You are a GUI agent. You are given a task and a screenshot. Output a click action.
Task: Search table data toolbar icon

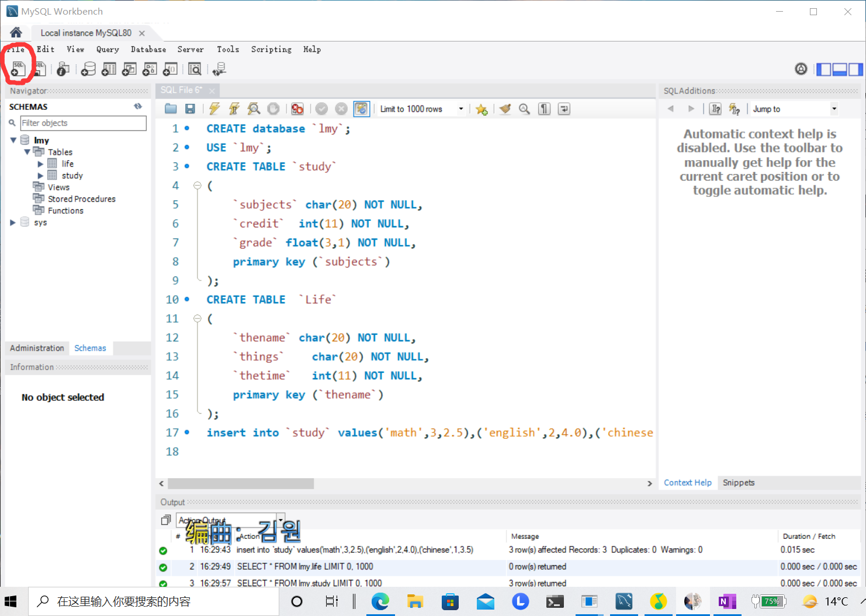pyautogui.click(x=195, y=69)
